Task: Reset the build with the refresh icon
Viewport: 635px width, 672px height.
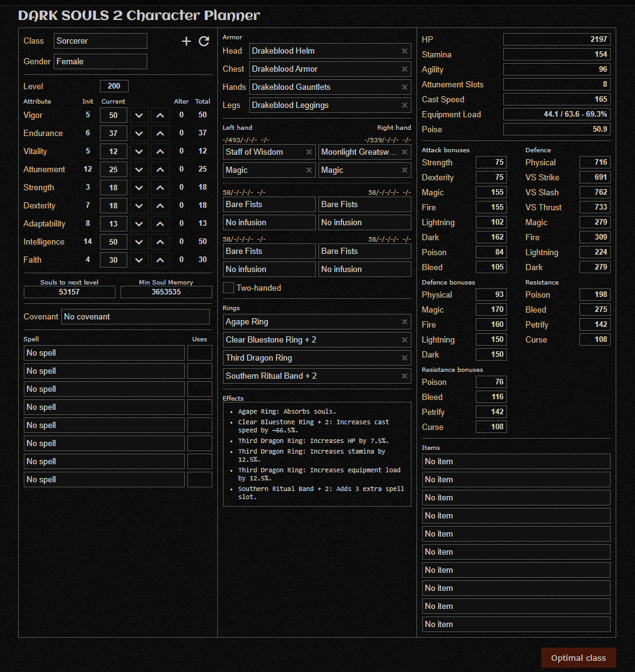Action: (x=204, y=41)
